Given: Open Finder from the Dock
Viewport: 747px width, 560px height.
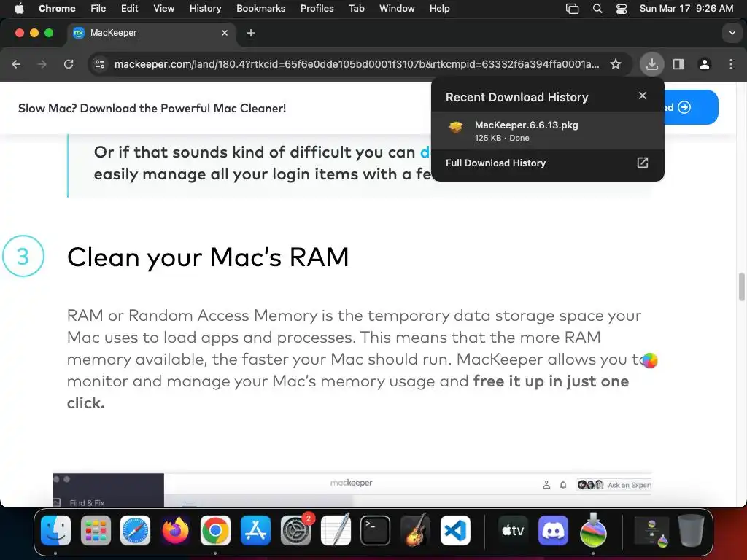Looking at the screenshot, I should point(55,530).
